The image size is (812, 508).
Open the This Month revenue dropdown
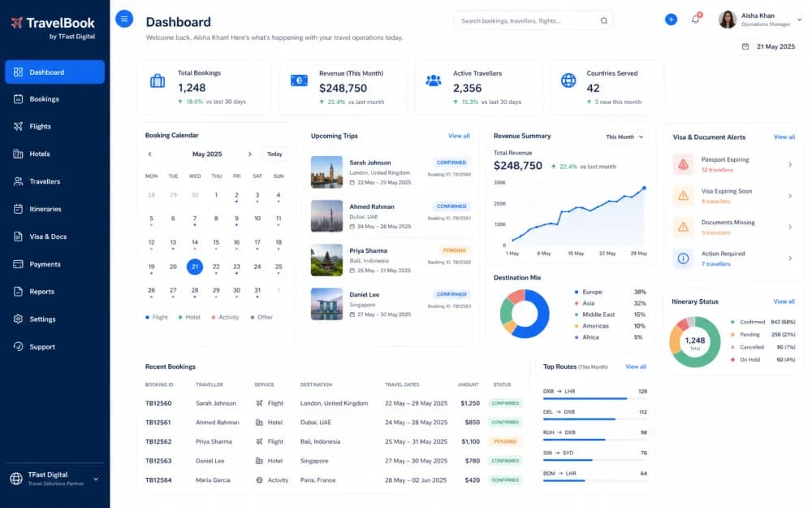(625, 137)
